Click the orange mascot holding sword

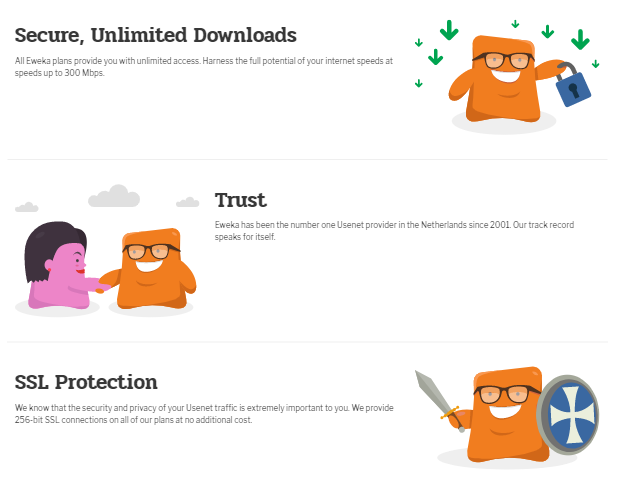(506, 415)
